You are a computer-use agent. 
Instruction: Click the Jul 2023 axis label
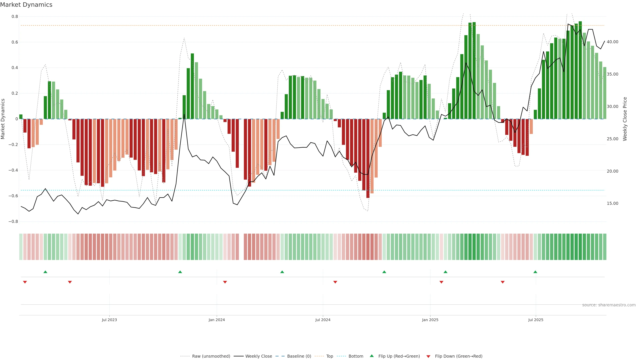pyautogui.click(x=109, y=320)
